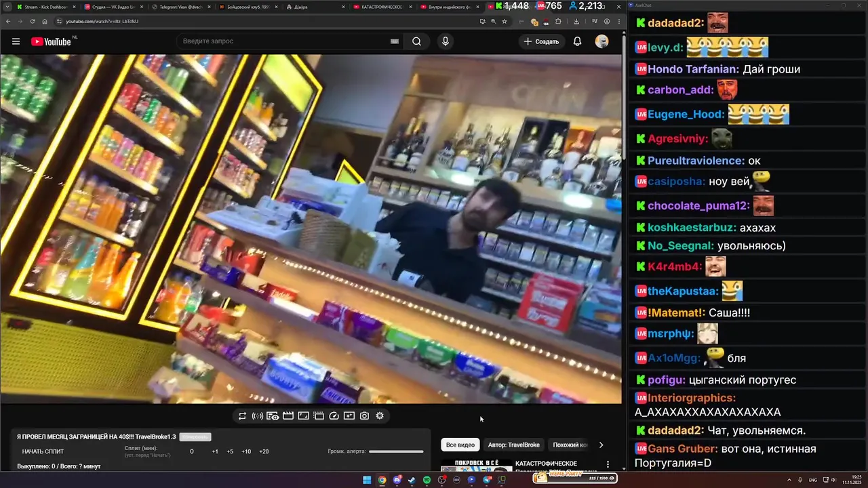This screenshot has height=488, width=868.
Task: Open the КАТАСТРОФИЧЕСКОЕ recommended video title
Action: (546, 464)
